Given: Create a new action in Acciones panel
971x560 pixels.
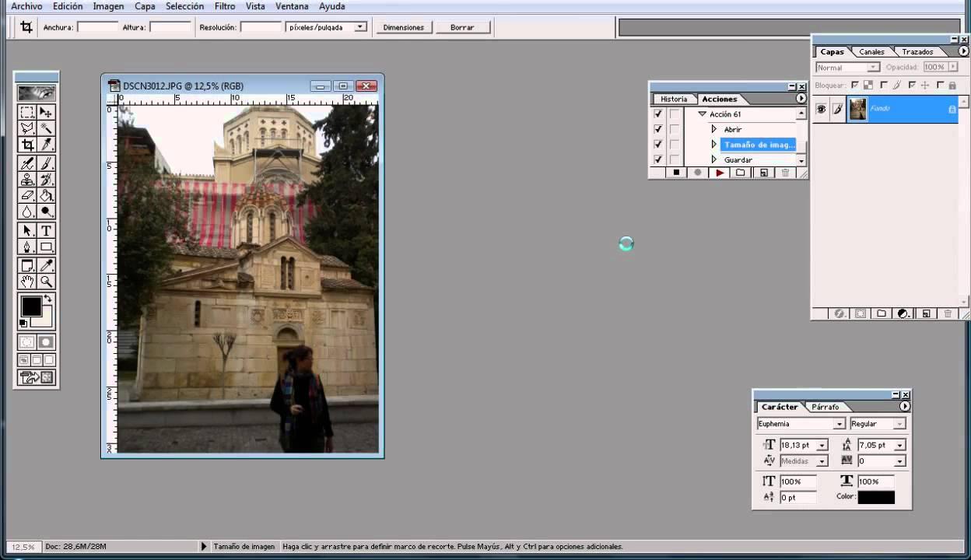Looking at the screenshot, I should [763, 173].
